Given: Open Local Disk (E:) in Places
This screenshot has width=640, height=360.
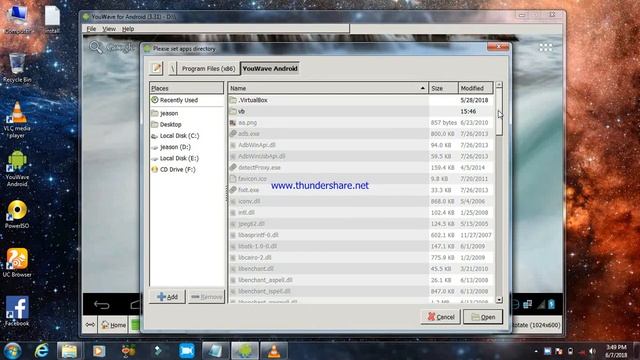Looking at the screenshot, I should pyautogui.click(x=187, y=158).
